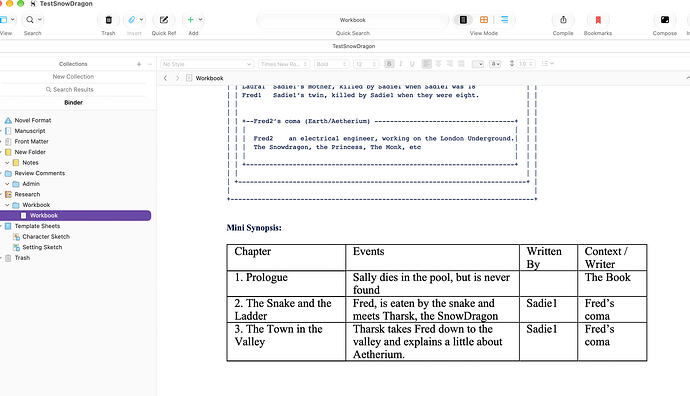The width and height of the screenshot is (690, 396).
Task: Go forward in document history
Action: point(177,78)
